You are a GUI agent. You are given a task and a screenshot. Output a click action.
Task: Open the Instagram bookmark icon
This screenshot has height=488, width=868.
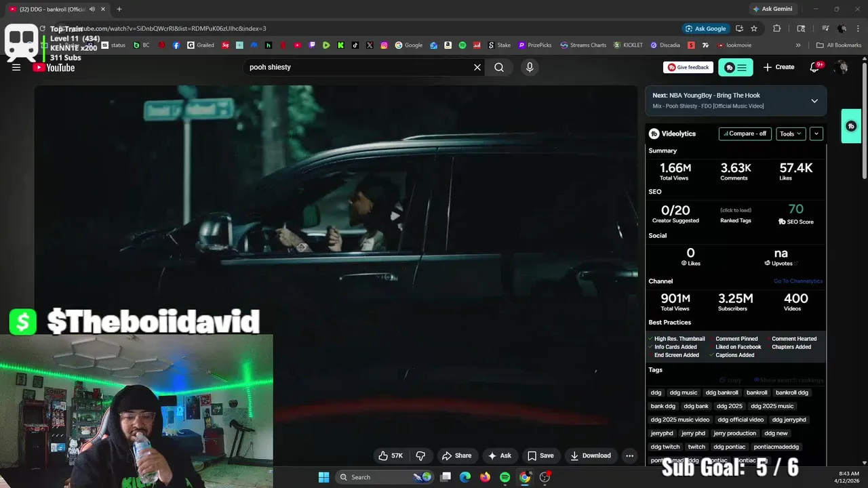(x=384, y=45)
